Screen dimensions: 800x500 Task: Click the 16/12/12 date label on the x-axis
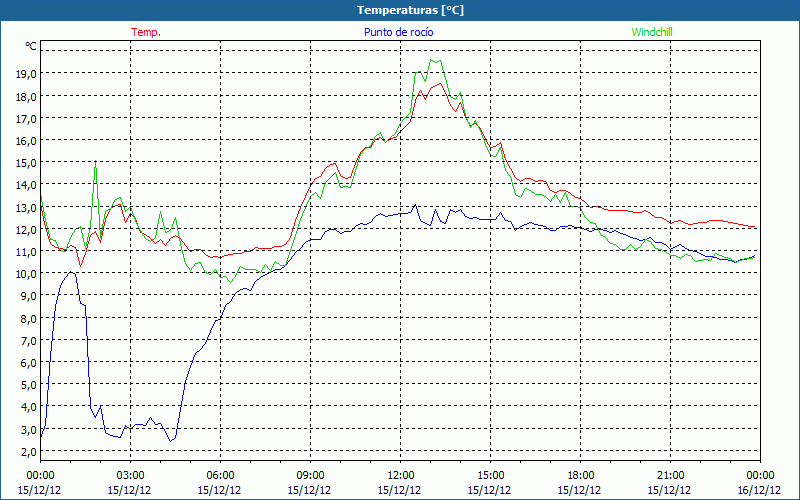[x=759, y=491]
